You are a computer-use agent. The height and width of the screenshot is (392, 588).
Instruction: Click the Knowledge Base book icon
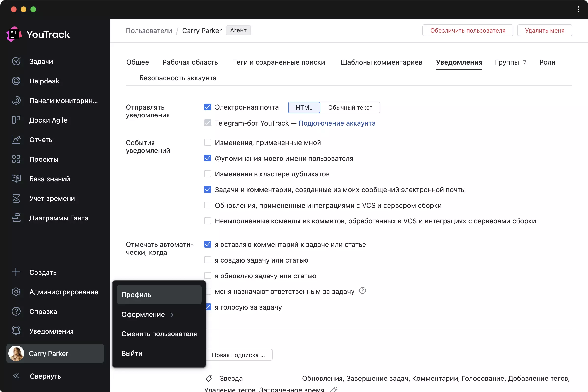point(16,179)
